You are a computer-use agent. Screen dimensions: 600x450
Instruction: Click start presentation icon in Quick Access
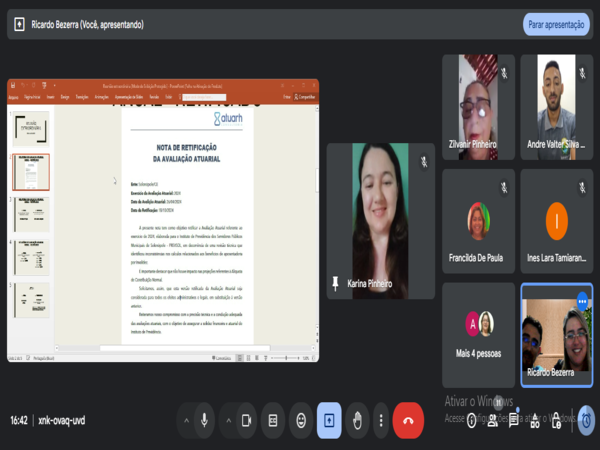click(x=44, y=85)
